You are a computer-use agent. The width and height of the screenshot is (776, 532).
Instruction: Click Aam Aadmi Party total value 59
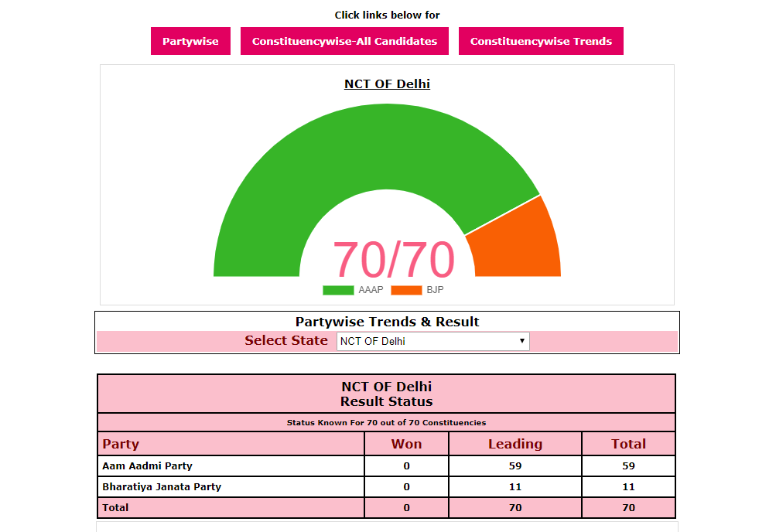point(628,465)
